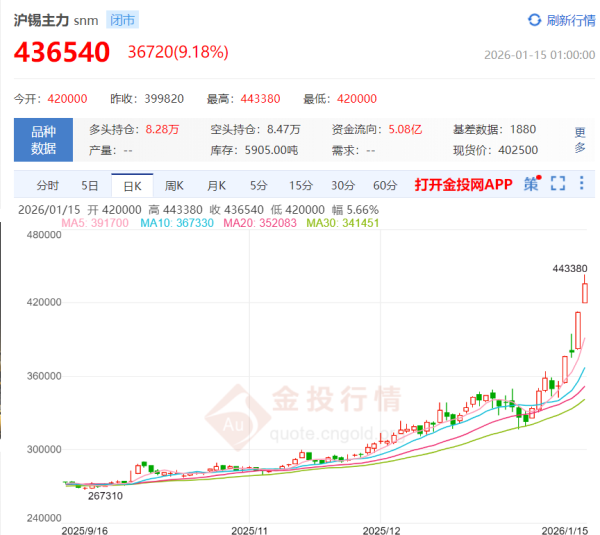Click the 品种数据 blue button
The height and width of the screenshot is (535, 600).
coord(43,140)
